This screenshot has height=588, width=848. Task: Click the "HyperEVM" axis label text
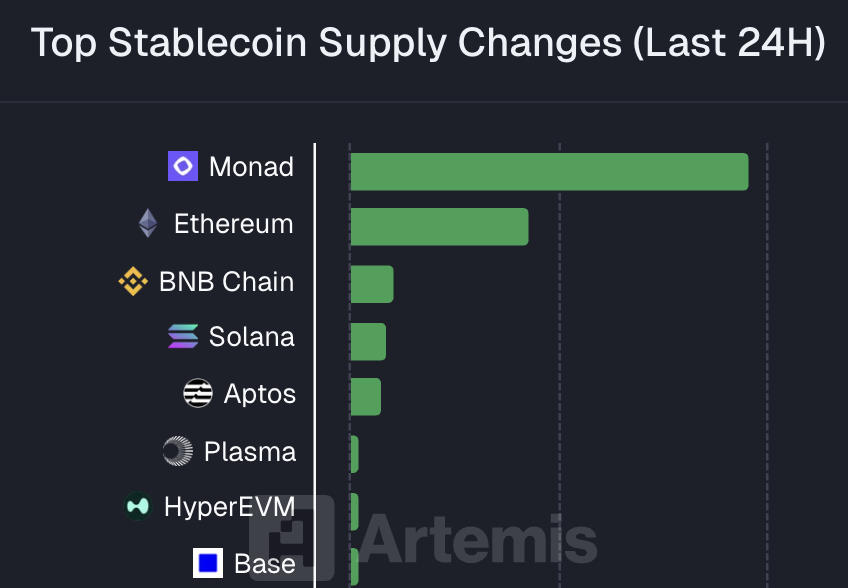(230, 507)
